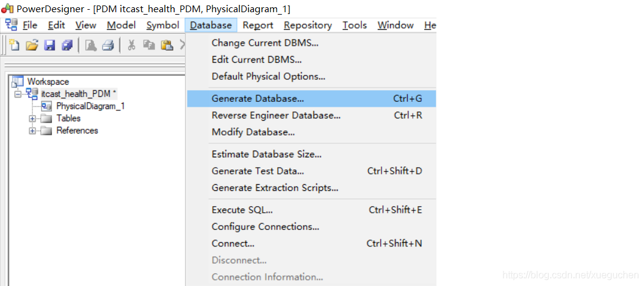Open the Tools menu
This screenshot has width=644, height=286.
355,26
